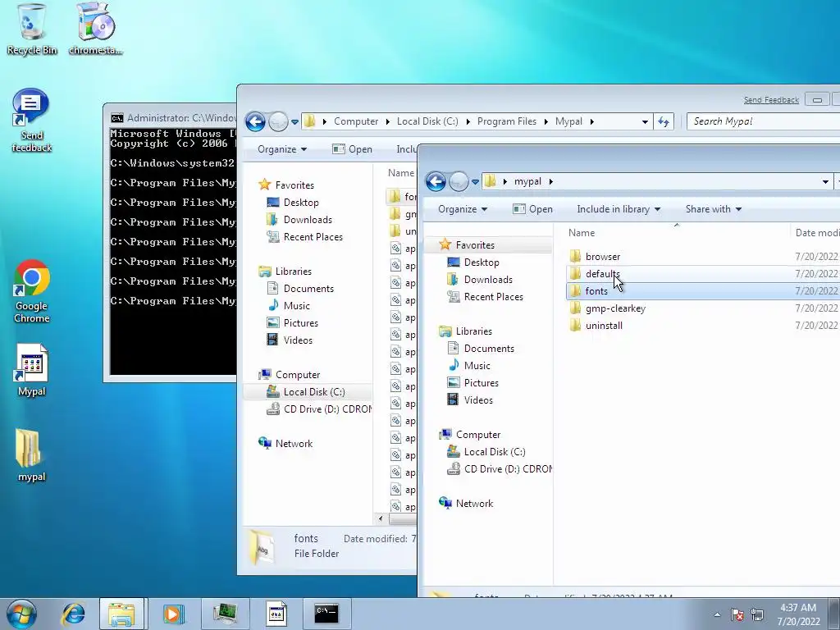Launch the Mypal desktop shortcut

point(32,370)
